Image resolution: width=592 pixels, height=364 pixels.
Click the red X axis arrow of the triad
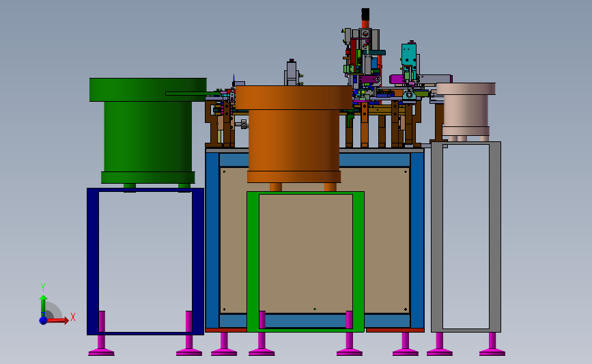(x=57, y=320)
